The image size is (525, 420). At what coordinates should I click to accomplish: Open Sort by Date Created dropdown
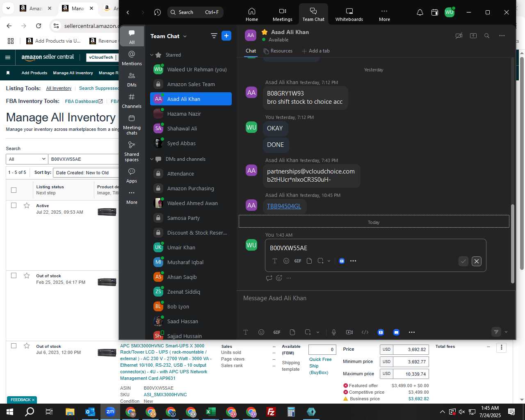click(86, 173)
